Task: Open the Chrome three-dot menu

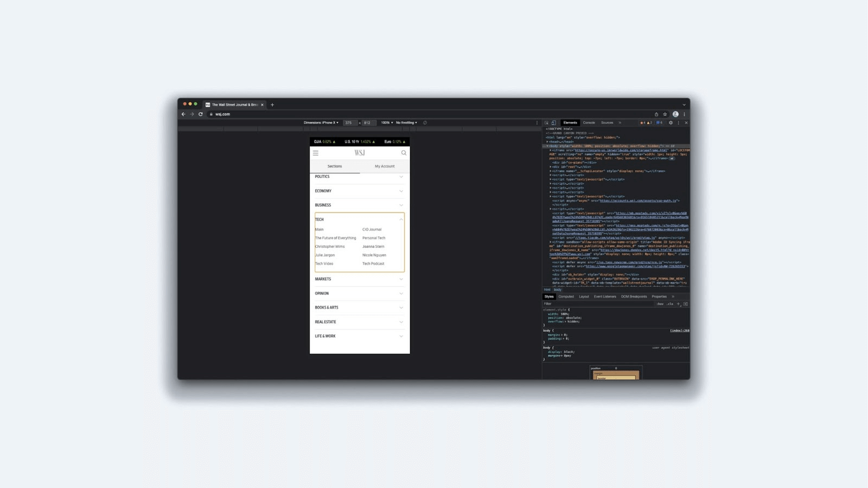Action: click(684, 114)
